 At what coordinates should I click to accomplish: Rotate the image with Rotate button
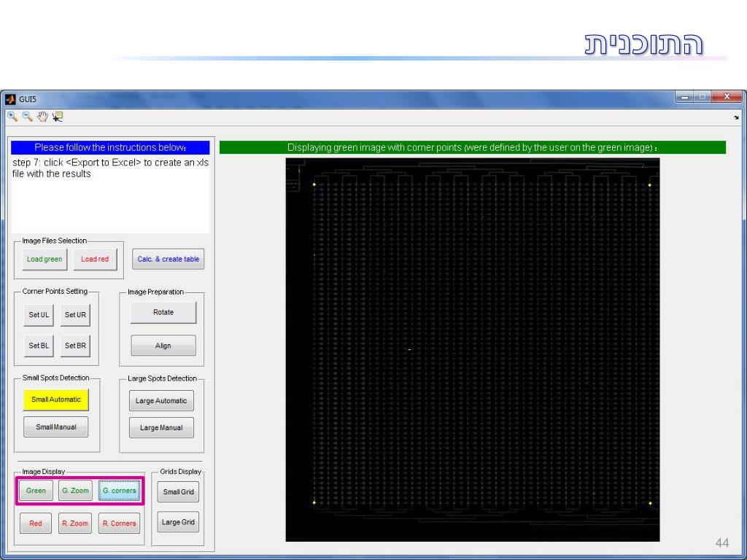point(163,312)
